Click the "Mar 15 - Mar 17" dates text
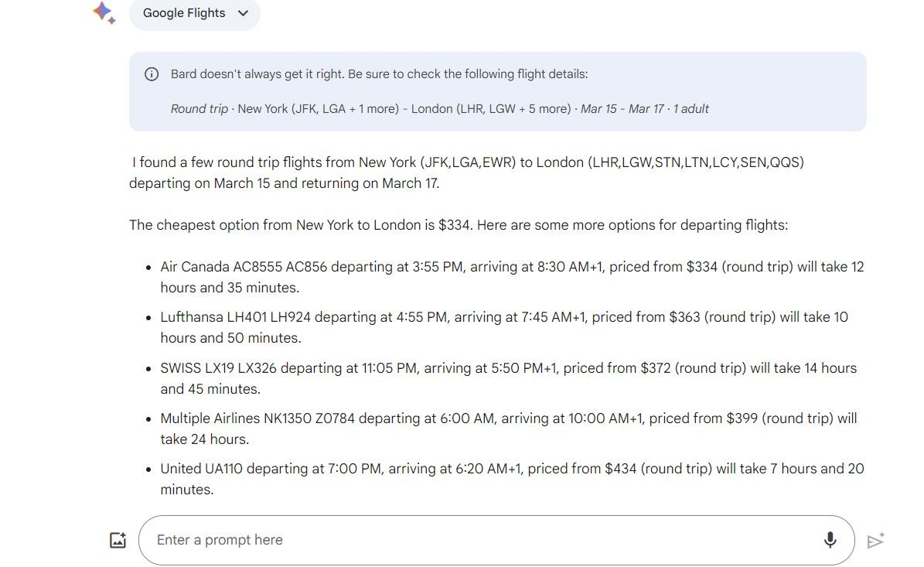Screen dimensions: 924x567 (622, 109)
